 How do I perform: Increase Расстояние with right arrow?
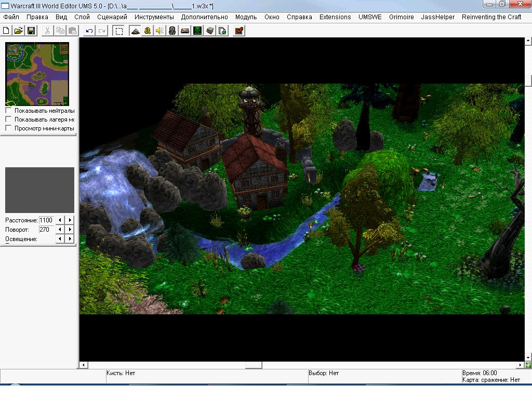click(70, 220)
